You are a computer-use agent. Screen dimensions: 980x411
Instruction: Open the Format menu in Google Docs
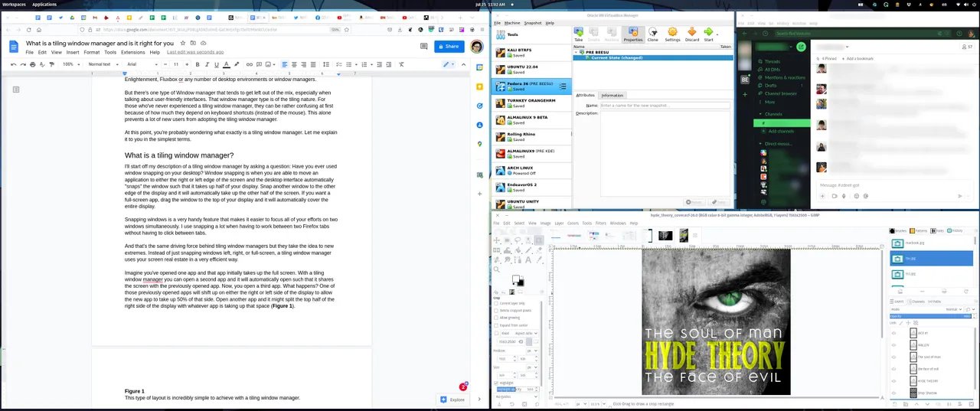92,52
